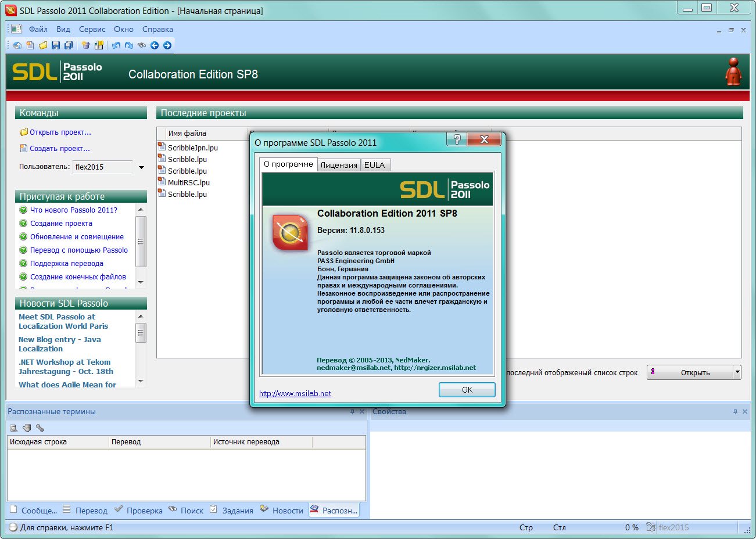This screenshot has width=756, height=539.
Task: Click the wrench icon in the terms panel
Action: [x=40, y=428]
